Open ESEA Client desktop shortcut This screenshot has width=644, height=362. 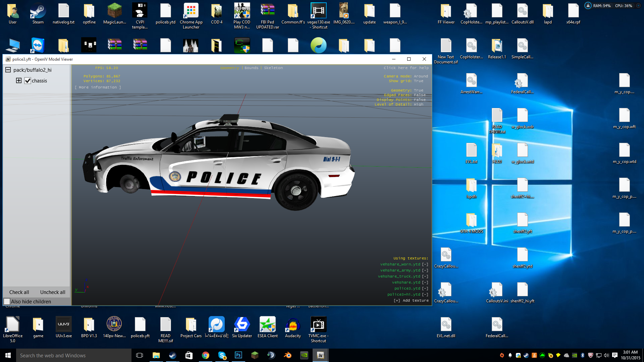(267, 324)
